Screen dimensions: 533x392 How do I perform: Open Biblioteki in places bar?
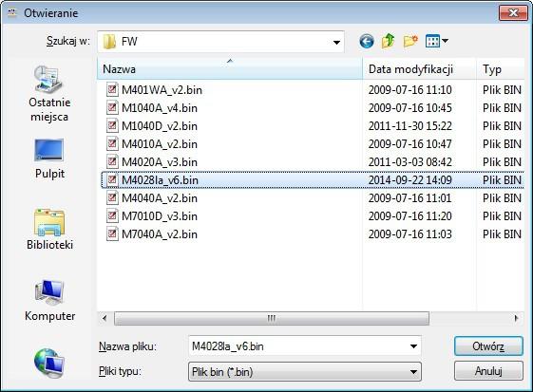click(49, 230)
